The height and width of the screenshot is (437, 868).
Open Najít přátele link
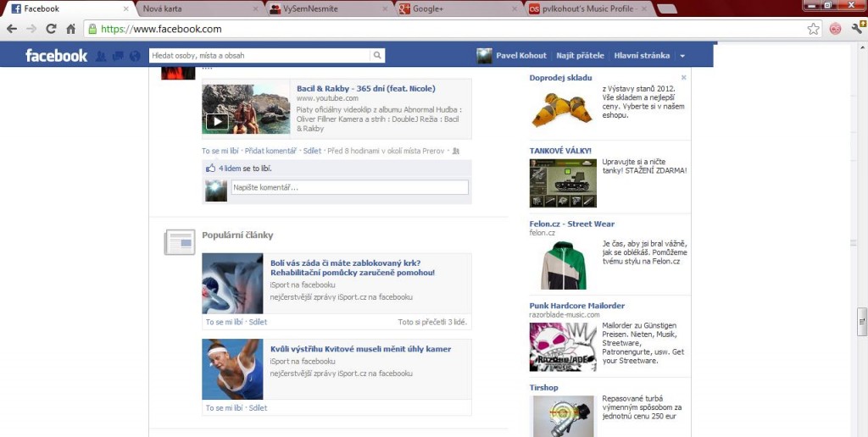tap(580, 55)
